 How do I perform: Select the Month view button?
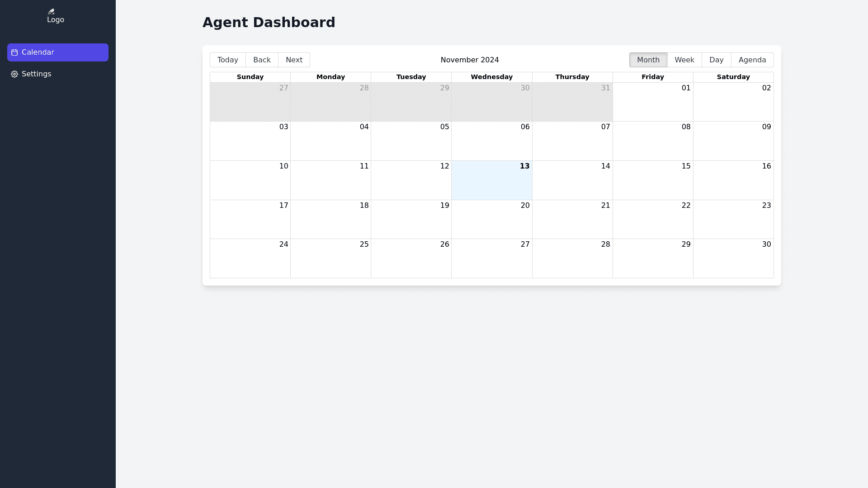click(648, 60)
